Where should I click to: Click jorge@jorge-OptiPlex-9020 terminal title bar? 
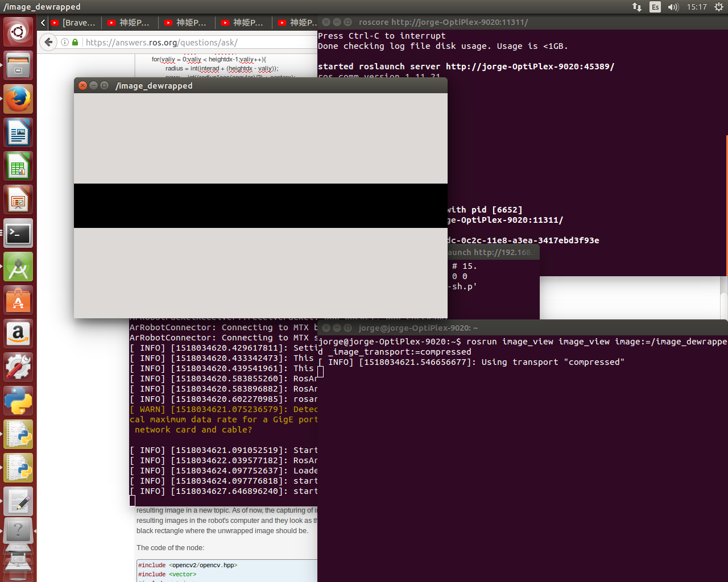click(523, 328)
